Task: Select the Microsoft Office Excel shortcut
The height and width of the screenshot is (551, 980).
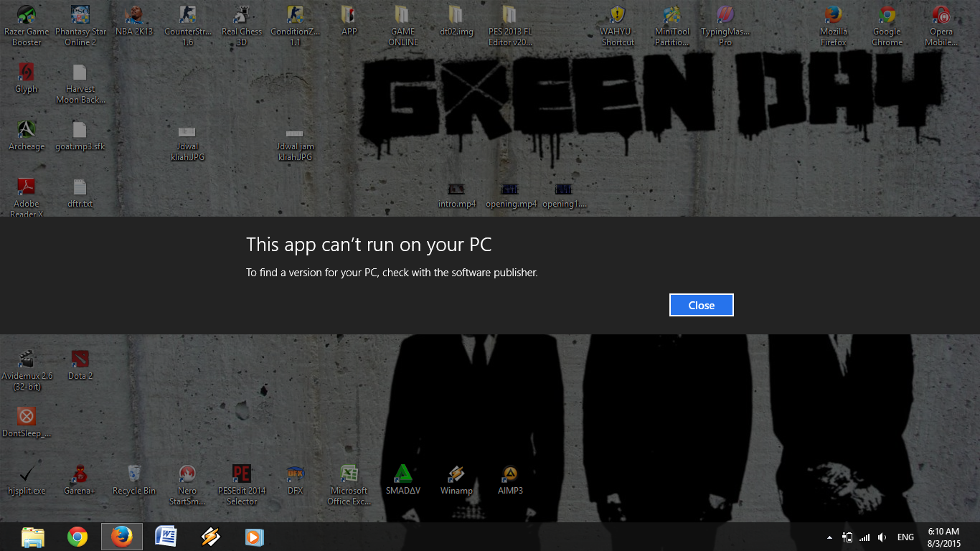Action: coord(349,485)
